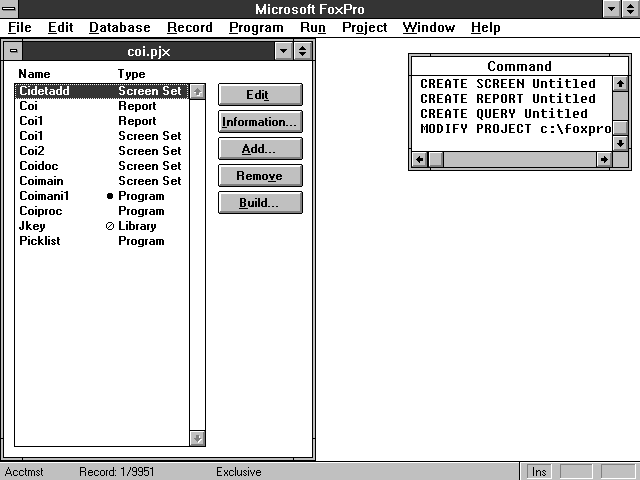Click the Command window left scroll arrow
Screen dimensions: 640x480
coord(420,159)
